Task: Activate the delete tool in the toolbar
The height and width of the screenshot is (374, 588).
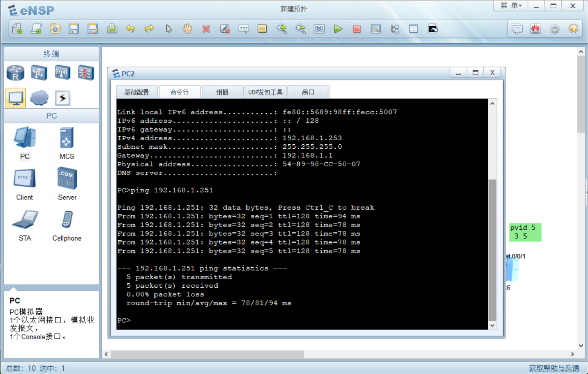Action: coord(206,29)
